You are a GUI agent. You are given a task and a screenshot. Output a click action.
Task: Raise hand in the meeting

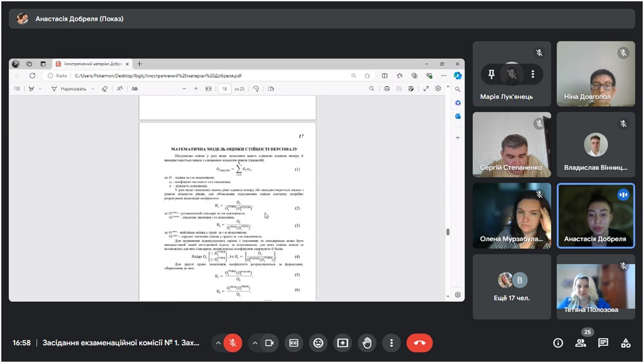click(x=367, y=343)
